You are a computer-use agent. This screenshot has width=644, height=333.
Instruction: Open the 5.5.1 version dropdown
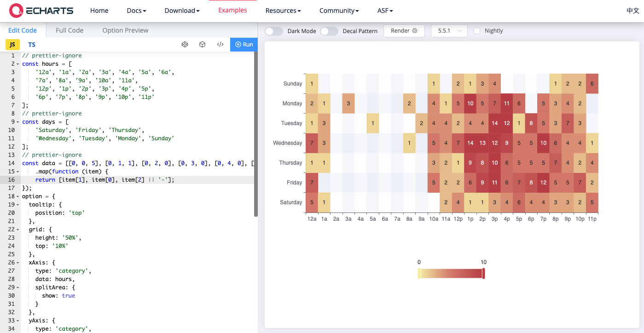[x=449, y=31]
